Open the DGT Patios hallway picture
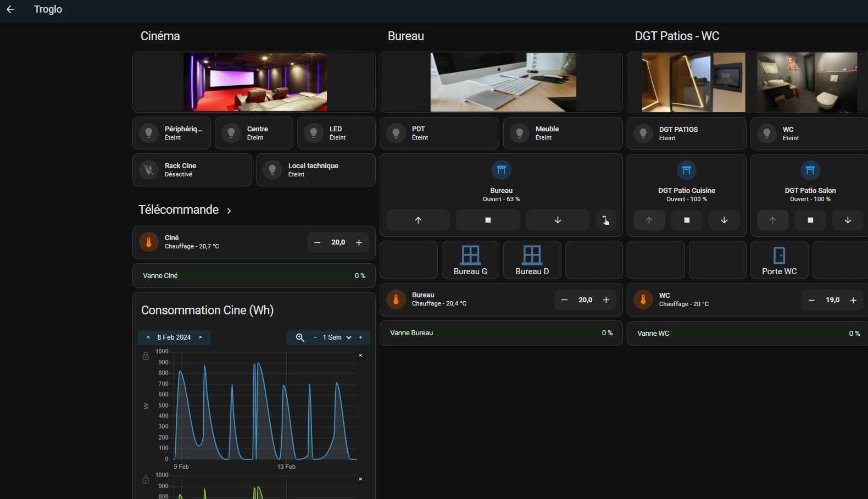 coord(693,82)
